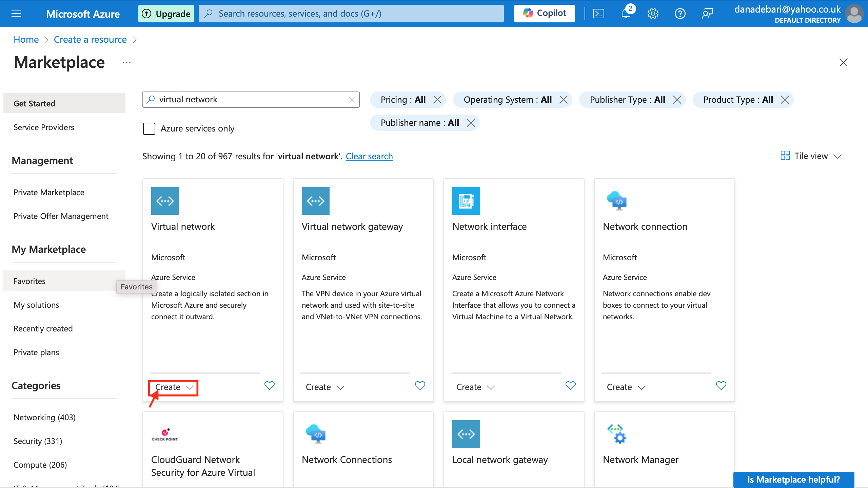The height and width of the screenshot is (488, 868).
Task: Open Recently created in My Marketplace
Action: [43, 328]
